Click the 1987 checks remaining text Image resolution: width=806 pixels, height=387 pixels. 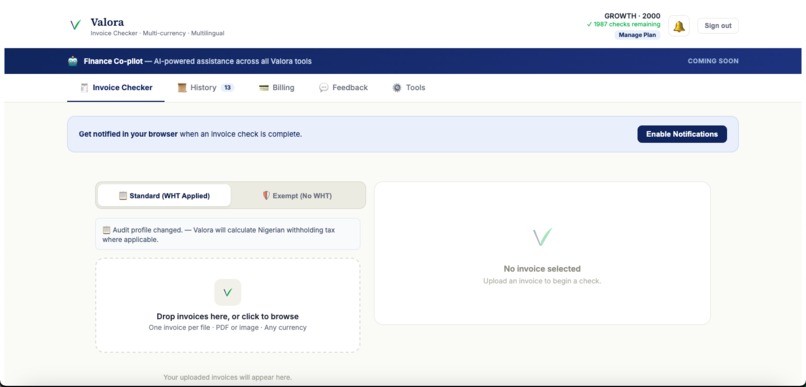coord(623,24)
